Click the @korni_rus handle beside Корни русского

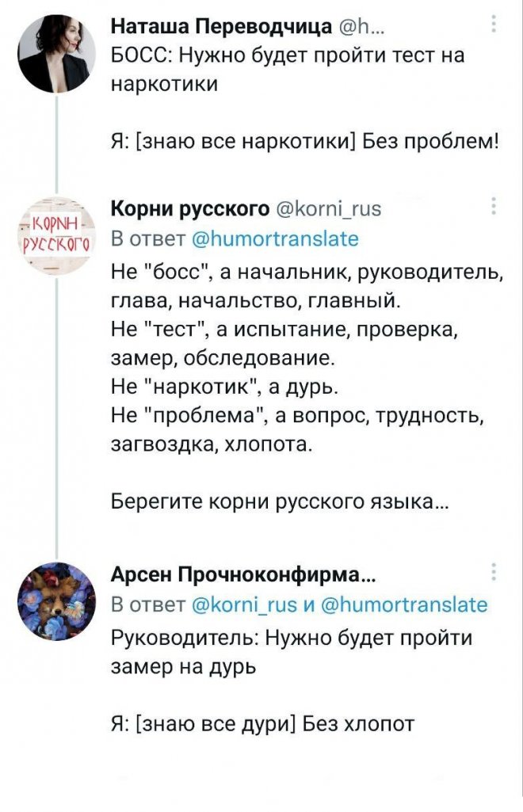(x=328, y=209)
